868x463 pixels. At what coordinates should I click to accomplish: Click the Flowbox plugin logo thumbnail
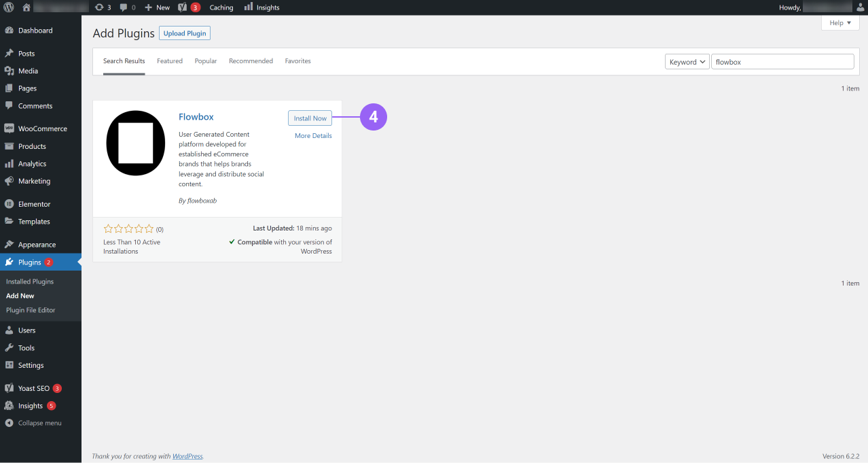[136, 143]
